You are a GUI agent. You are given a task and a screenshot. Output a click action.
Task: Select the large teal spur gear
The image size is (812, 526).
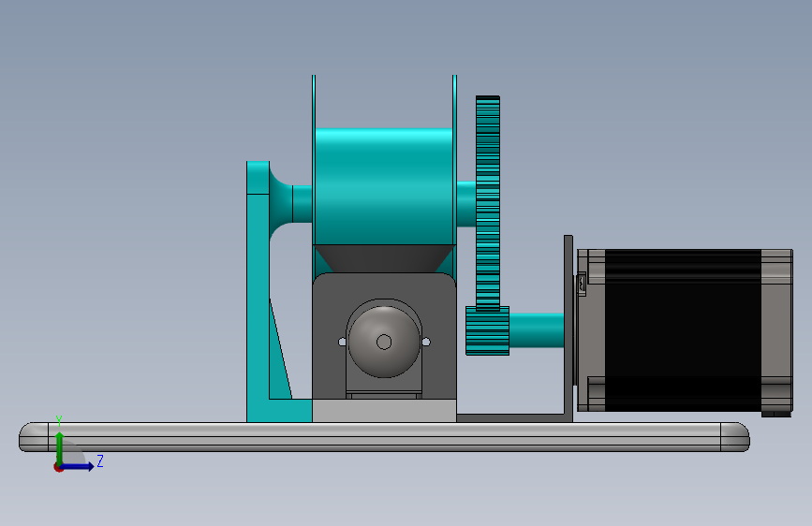pyautogui.click(x=488, y=203)
